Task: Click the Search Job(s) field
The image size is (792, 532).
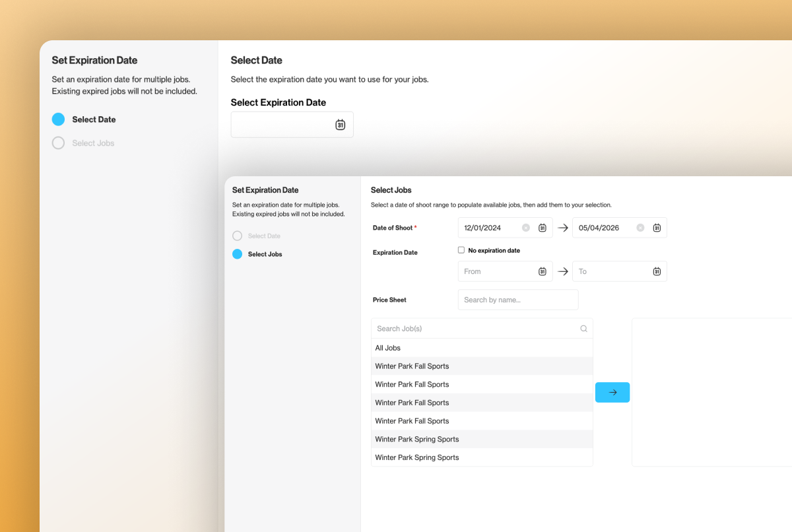Action: coord(482,329)
